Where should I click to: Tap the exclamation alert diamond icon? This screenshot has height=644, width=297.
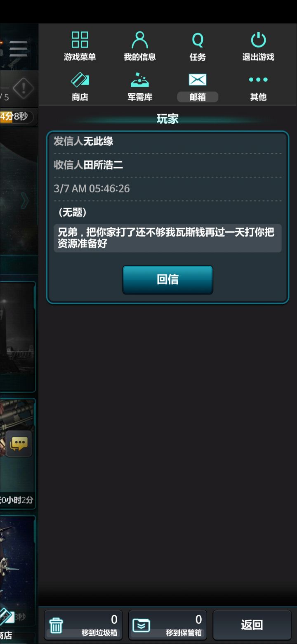point(23,88)
